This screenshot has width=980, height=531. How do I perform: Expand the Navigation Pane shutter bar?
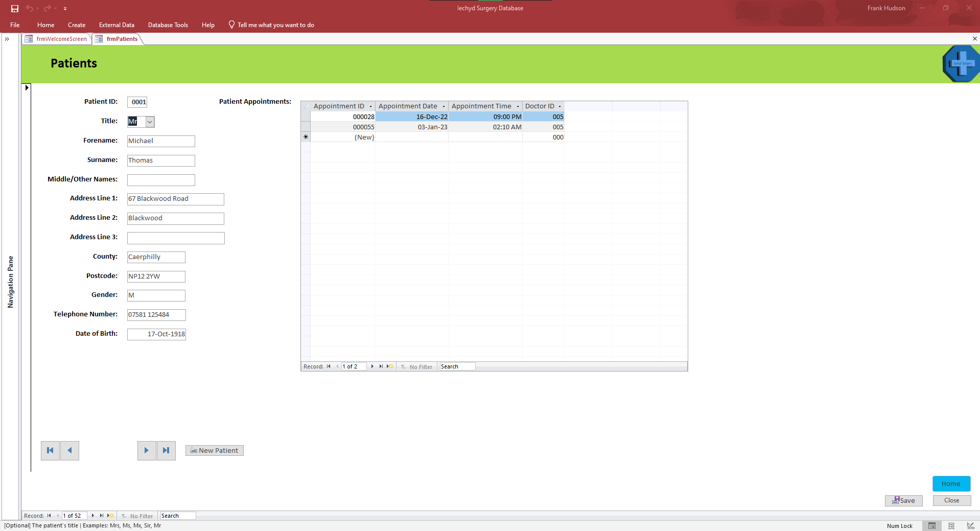7,39
